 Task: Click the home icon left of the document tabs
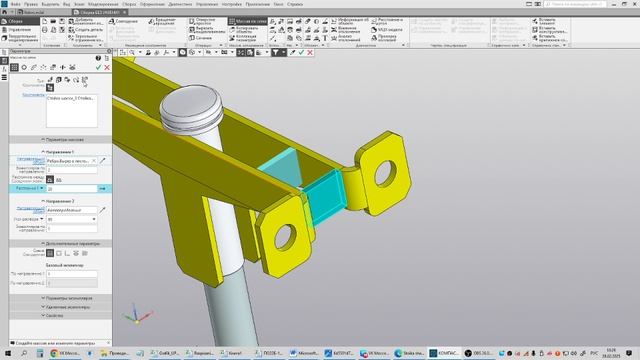(4, 12)
